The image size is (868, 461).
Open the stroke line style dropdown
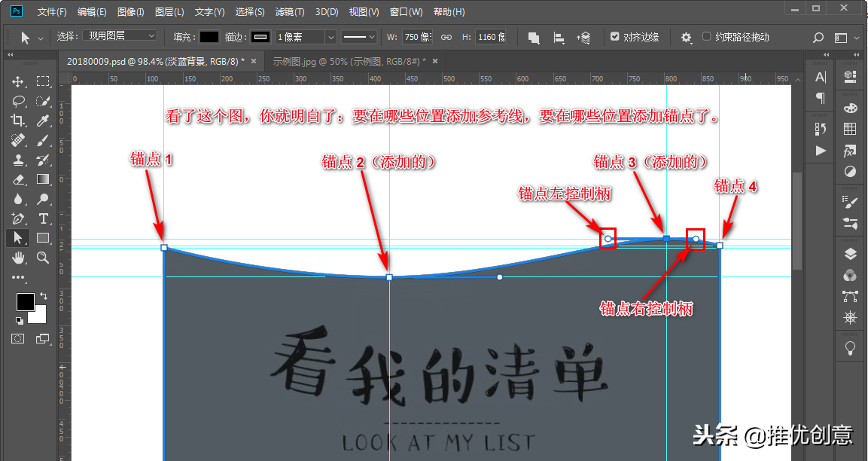coord(358,37)
